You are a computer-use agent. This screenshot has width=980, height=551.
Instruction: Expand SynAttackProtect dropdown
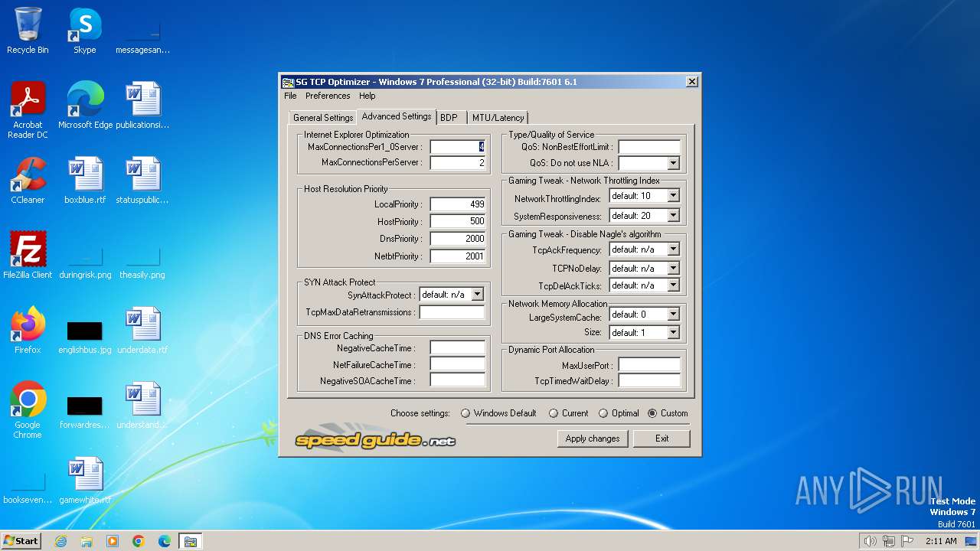477,295
